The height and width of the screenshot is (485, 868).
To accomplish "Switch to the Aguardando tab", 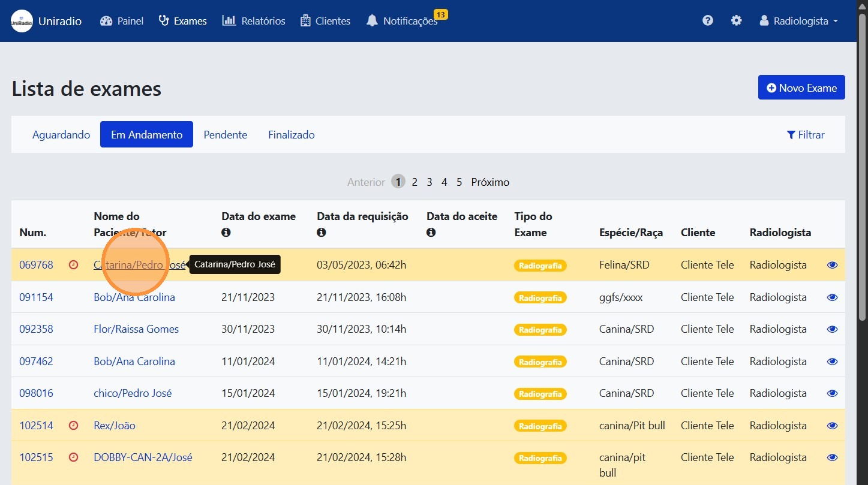I will click(x=61, y=135).
